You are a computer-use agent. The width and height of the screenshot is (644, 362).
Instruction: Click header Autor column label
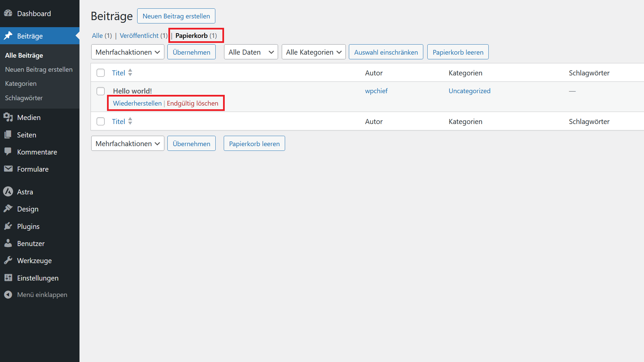coord(374,73)
